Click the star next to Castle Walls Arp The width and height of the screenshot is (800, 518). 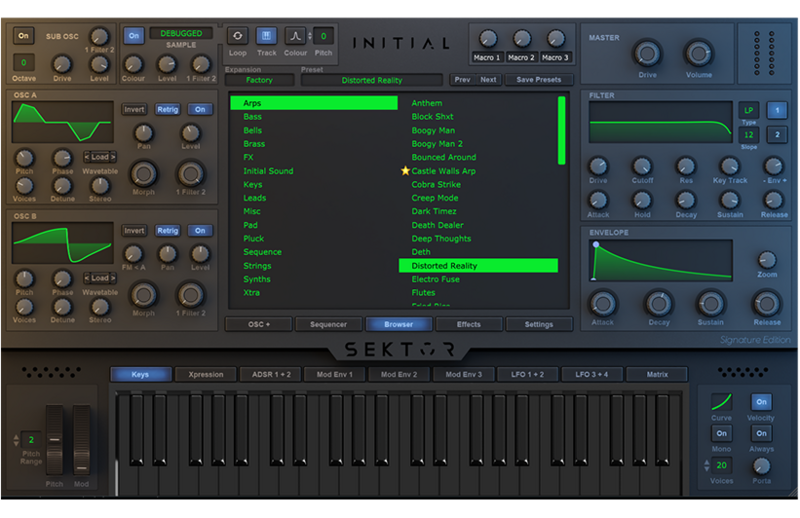click(x=405, y=171)
